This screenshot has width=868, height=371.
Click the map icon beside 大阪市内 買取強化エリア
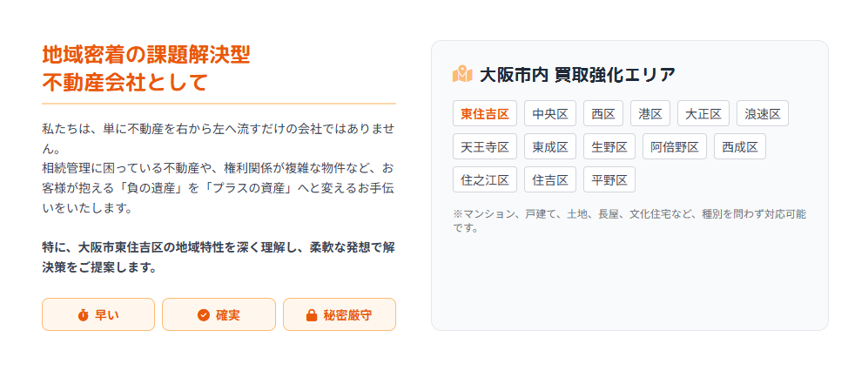pyautogui.click(x=462, y=74)
